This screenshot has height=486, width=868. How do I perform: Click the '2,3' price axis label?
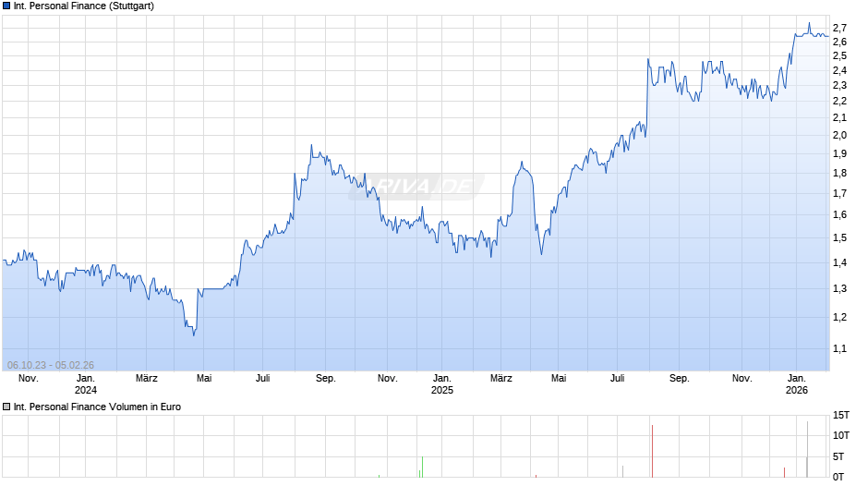point(839,85)
